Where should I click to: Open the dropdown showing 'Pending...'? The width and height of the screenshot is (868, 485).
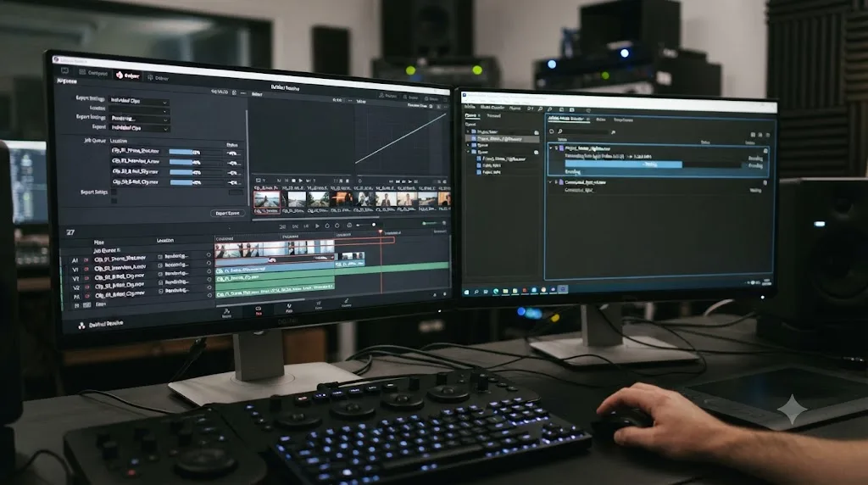pyautogui.click(x=139, y=119)
